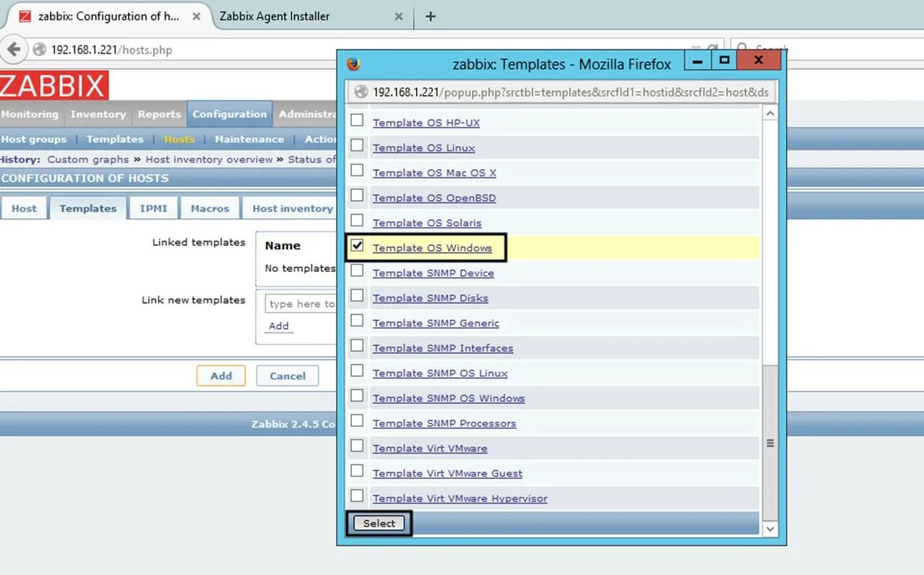Check Template SNMP OS Windows checkbox
Viewport: 924px width, 575px height.
357,396
